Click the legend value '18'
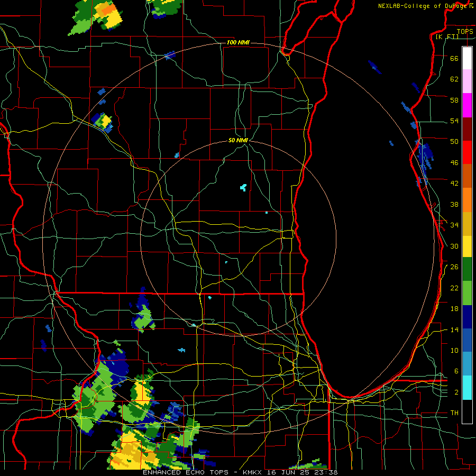Image resolution: width=476 pixels, height=476 pixels. tap(454, 309)
